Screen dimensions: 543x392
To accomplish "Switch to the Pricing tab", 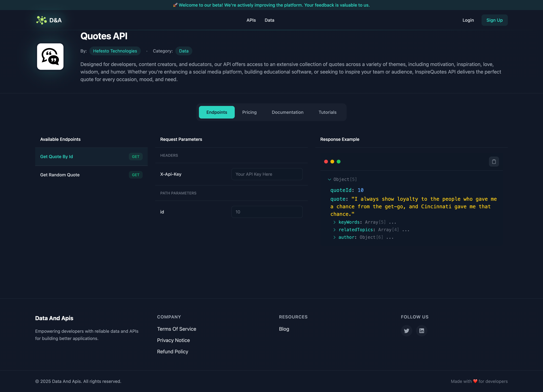I will 249,112.
